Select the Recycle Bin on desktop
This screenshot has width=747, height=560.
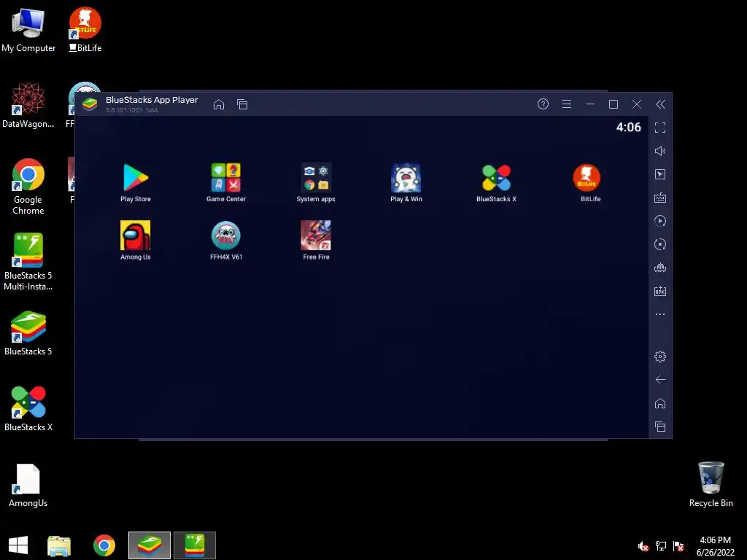click(711, 484)
